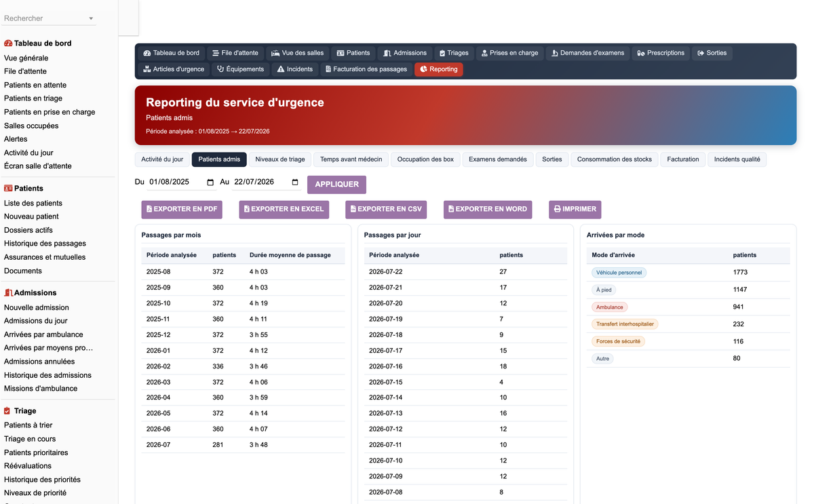Open the Prescriptions navbar item
The width and height of the screenshot is (814, 504).
tap(661, 53)
